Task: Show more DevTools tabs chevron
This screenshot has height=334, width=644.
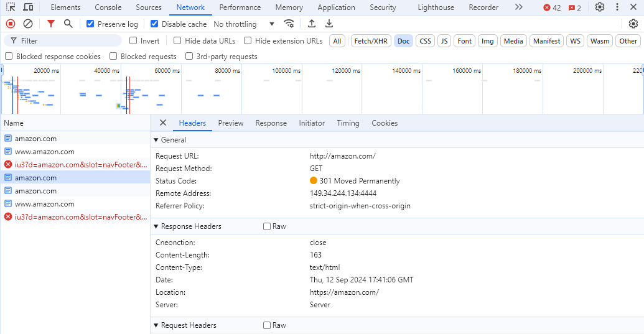Action: [x=519, y=7]
